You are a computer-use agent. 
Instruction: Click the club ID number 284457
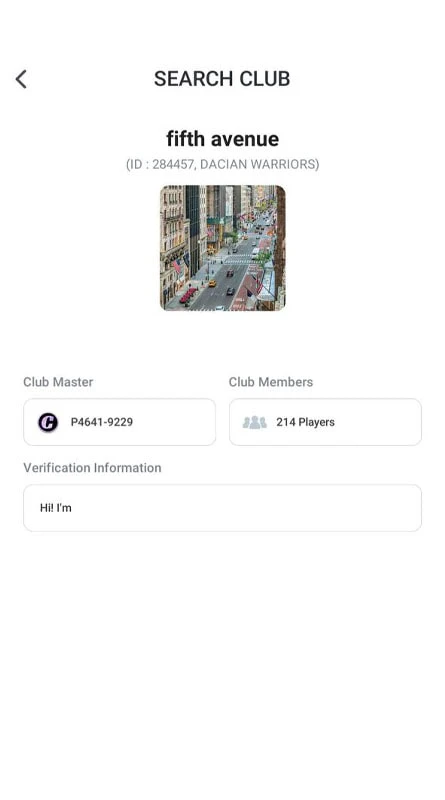[174, 164]
